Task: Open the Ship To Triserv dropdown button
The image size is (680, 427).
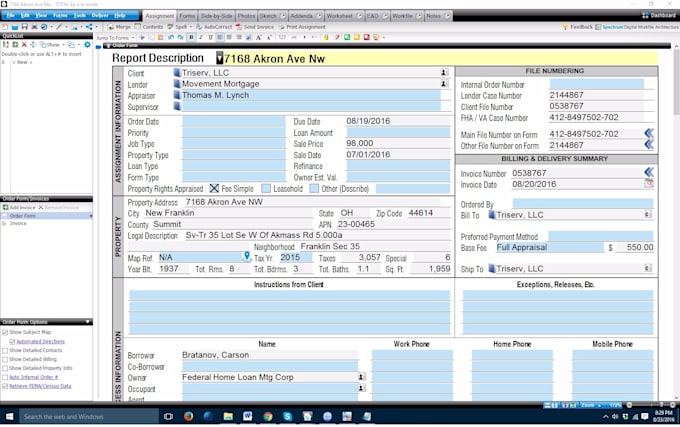Action: pos(648,268)
